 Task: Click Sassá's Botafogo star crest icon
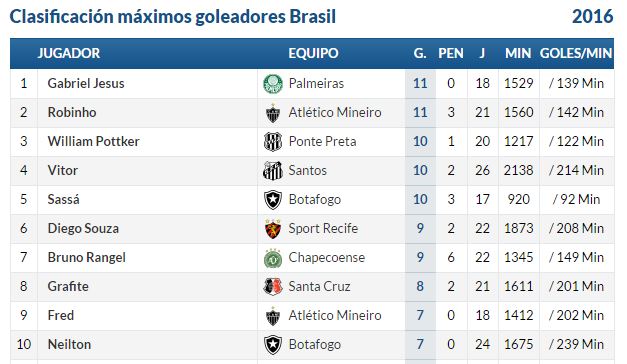coord(273,200)
